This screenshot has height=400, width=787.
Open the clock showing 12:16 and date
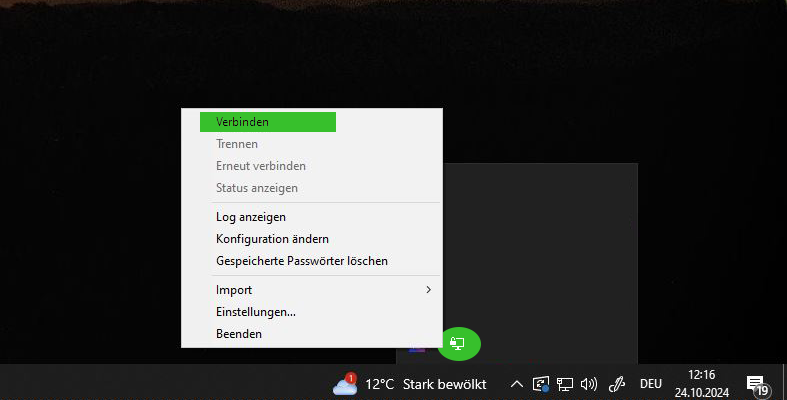tap(701, 383)
